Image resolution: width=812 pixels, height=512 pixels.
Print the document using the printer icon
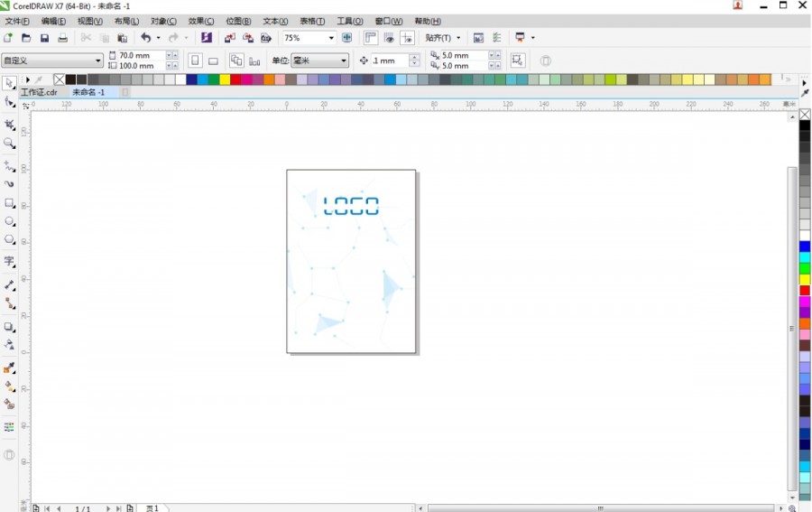pyautogui.click(x=62, y=38)
